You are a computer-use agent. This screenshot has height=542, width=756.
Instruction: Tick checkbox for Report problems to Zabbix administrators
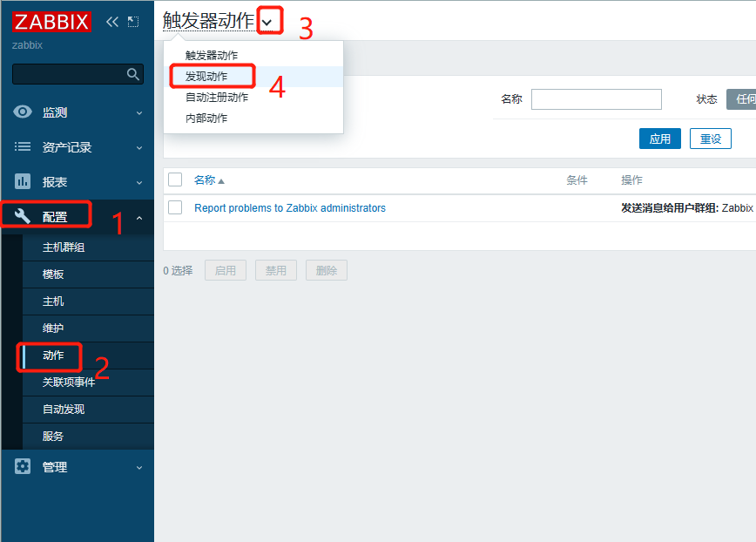click(175, 207)
